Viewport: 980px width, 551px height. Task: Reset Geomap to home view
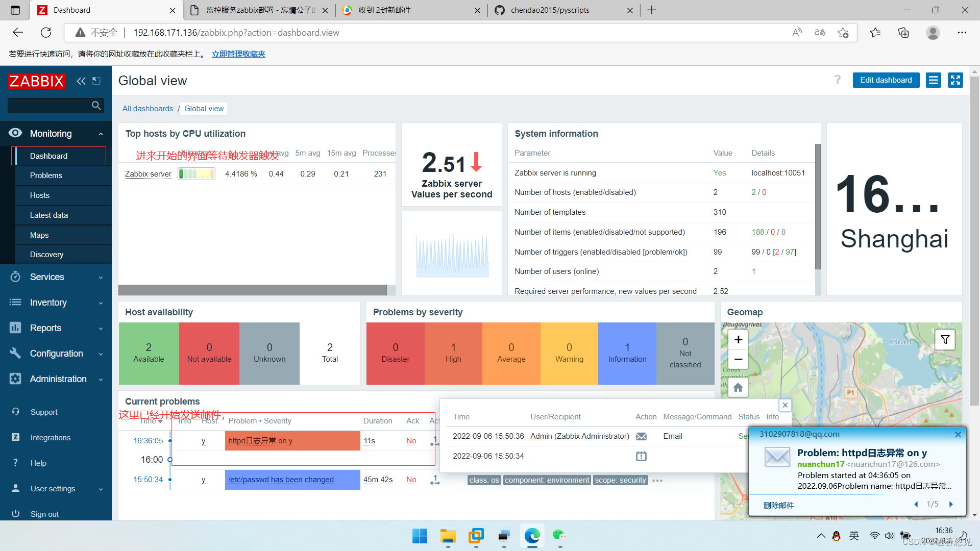click(738, 388)
